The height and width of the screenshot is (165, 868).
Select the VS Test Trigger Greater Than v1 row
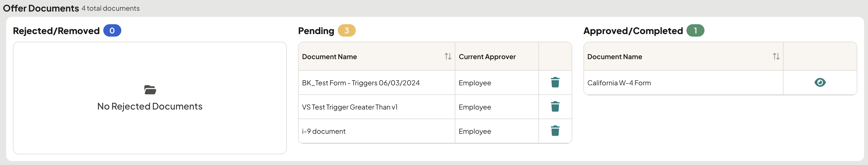[x=435, y=107]
